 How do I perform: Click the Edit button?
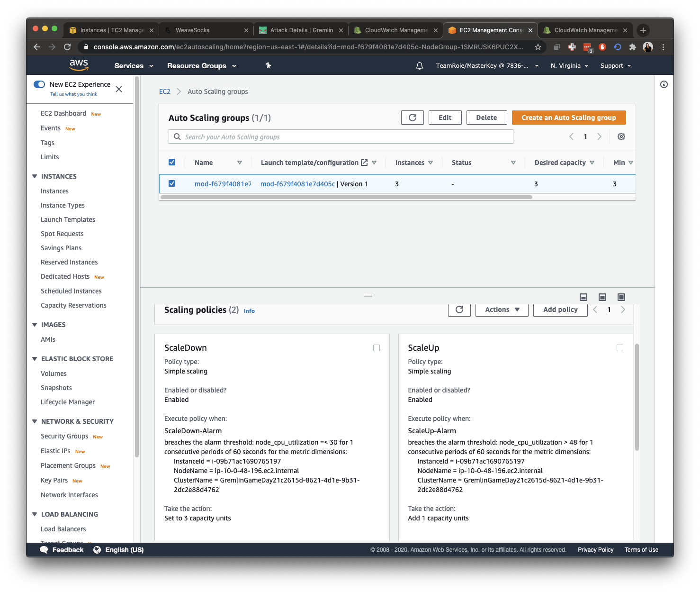(445, 118)
